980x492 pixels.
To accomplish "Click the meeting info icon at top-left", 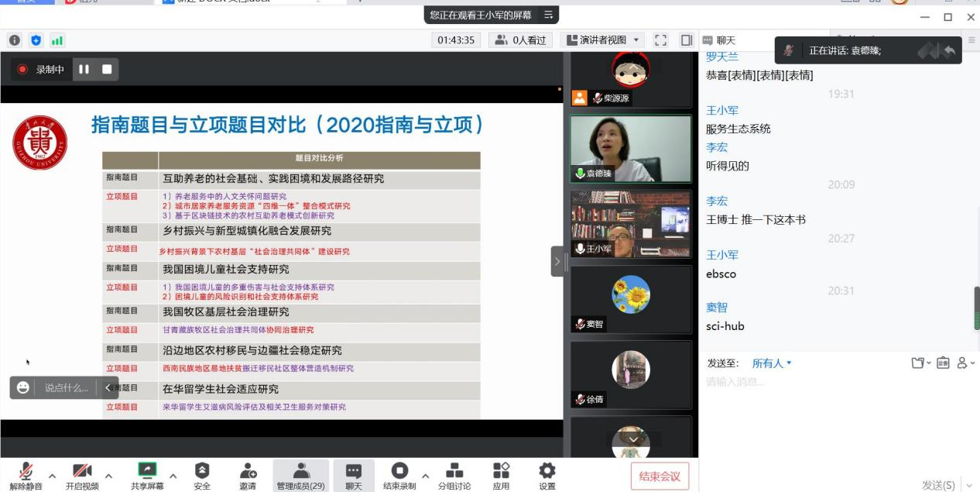I will tap(15, 40).
